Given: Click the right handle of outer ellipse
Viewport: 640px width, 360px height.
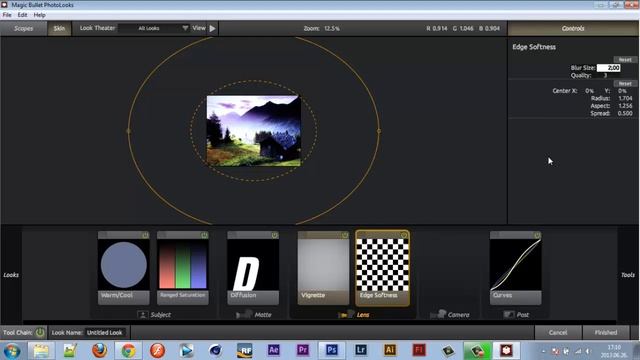Looking at the screenshot, I should [379, 131].
